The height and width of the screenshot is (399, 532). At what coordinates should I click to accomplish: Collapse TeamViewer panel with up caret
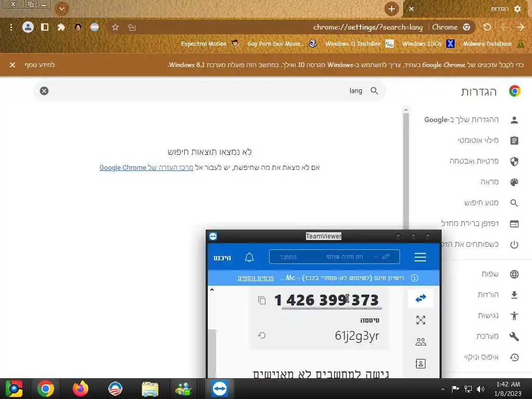(212, 290)
